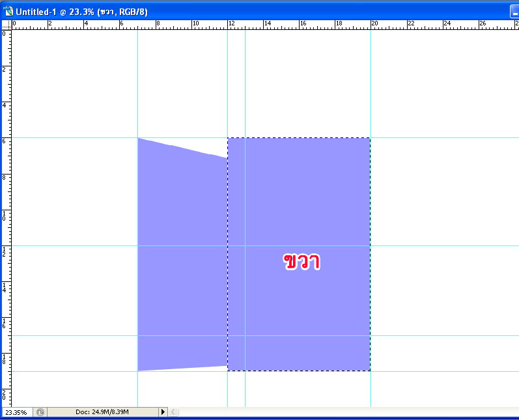Click the Doc: 24.9M/8.39M status text
Viewport: 519px width, 420px height.
click(x=102, y=412)
